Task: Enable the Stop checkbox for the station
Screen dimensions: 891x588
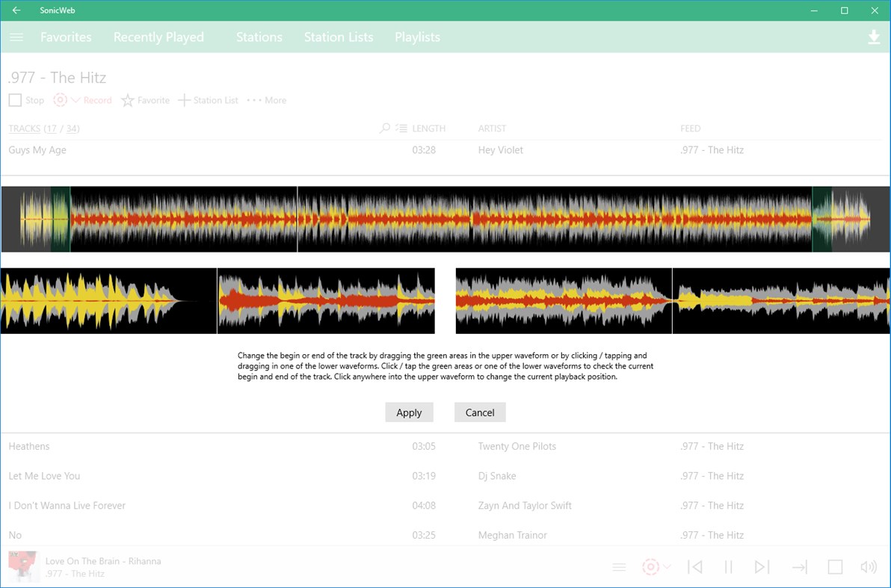Action: 14,99
